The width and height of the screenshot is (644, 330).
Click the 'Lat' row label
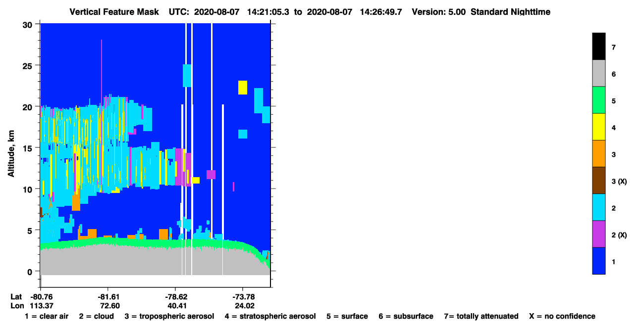coord(16,297)
